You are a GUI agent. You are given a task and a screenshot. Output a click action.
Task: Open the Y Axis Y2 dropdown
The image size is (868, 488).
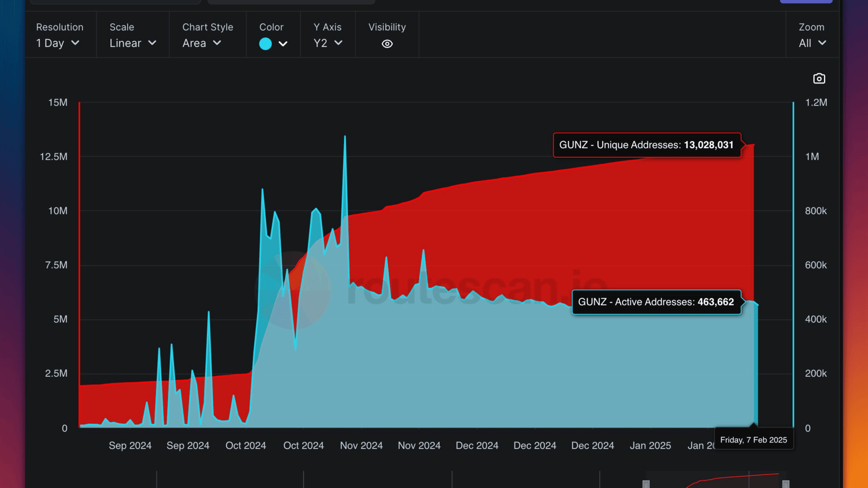[x=327, y=43]
